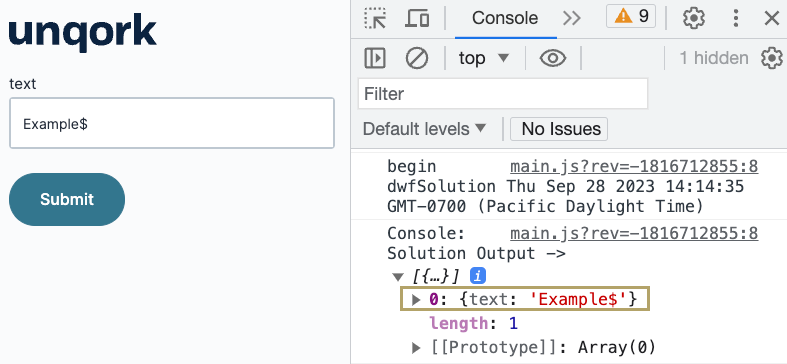Viewport: 787px width, 364px height.
Task: Click the console Filter field
Action: tap(503, 93)
